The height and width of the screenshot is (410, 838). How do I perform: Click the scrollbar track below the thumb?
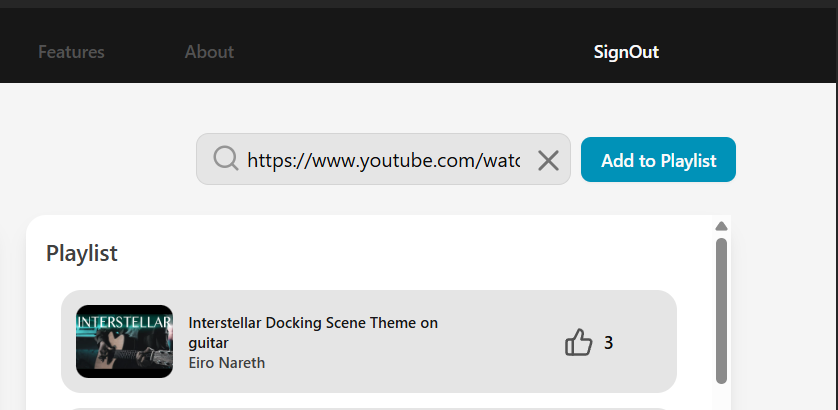point(721,397)
